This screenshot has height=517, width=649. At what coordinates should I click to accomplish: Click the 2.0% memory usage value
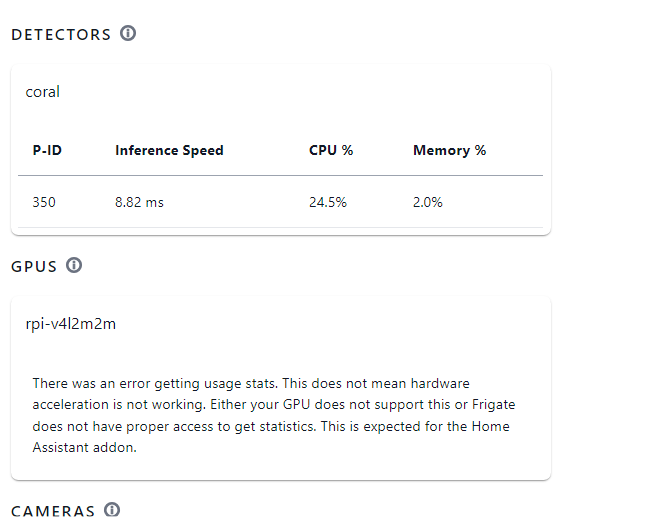coord(428,202)
